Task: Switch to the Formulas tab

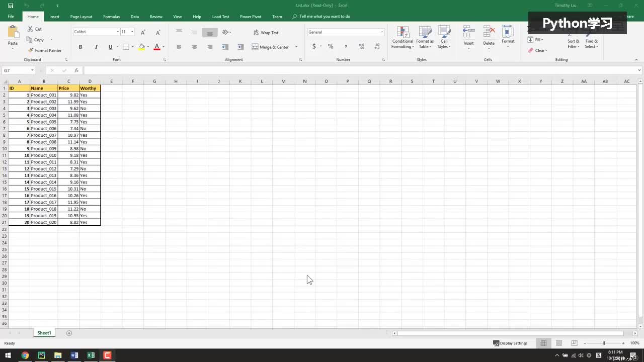Action: point(111,17)
